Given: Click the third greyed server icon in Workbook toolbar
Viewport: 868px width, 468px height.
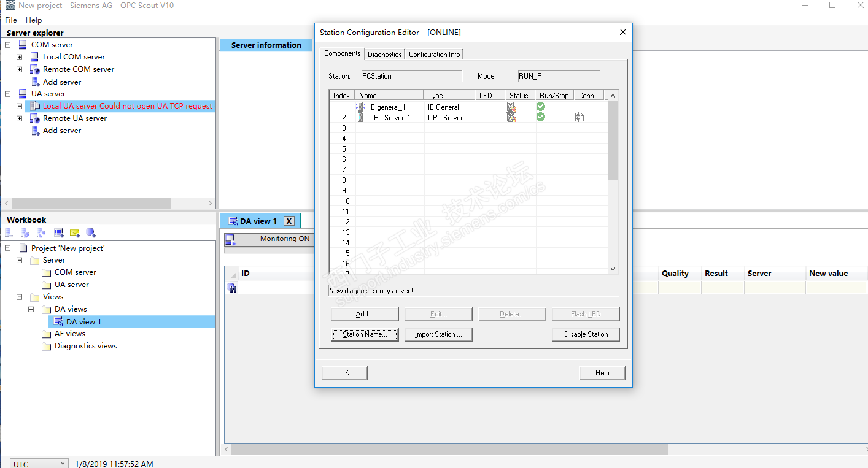Looking at the screenshot, I should [41, 232].
